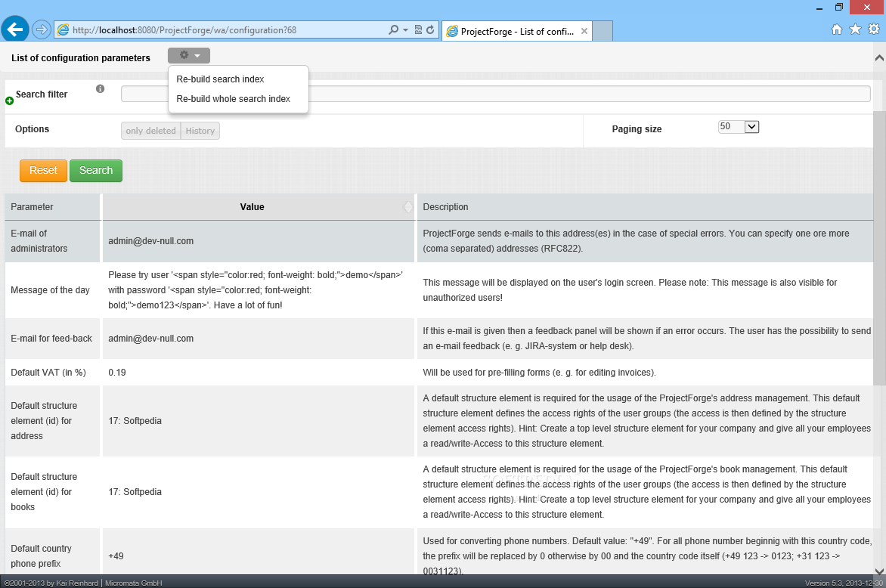
Task: Toggle the only deleted option
Action: (150, 131)
